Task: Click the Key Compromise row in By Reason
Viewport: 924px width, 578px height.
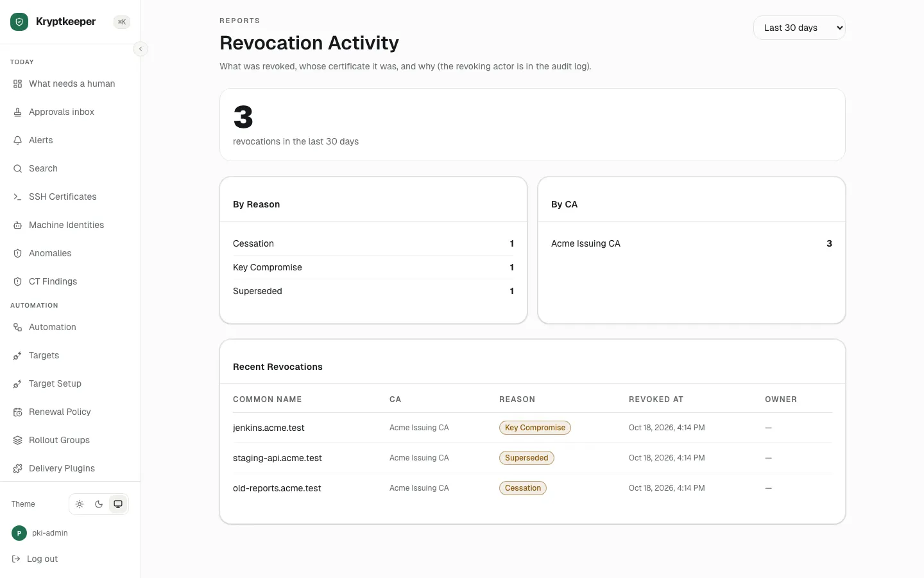Action: (x=373, y=267)
